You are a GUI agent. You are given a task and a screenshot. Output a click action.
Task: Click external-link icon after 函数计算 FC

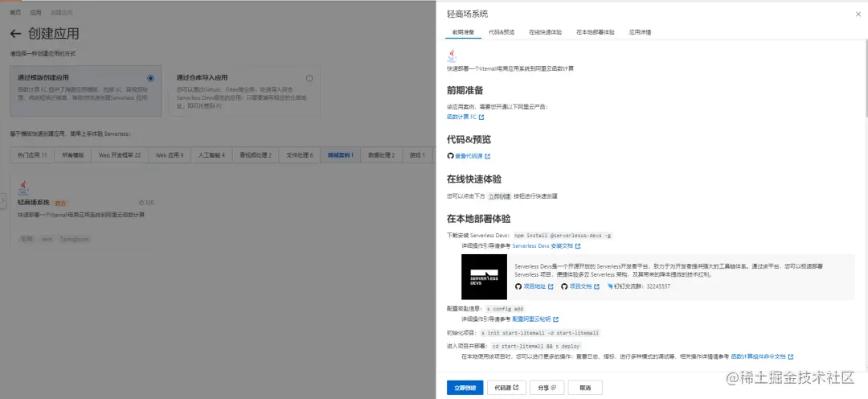click(481, 117)
